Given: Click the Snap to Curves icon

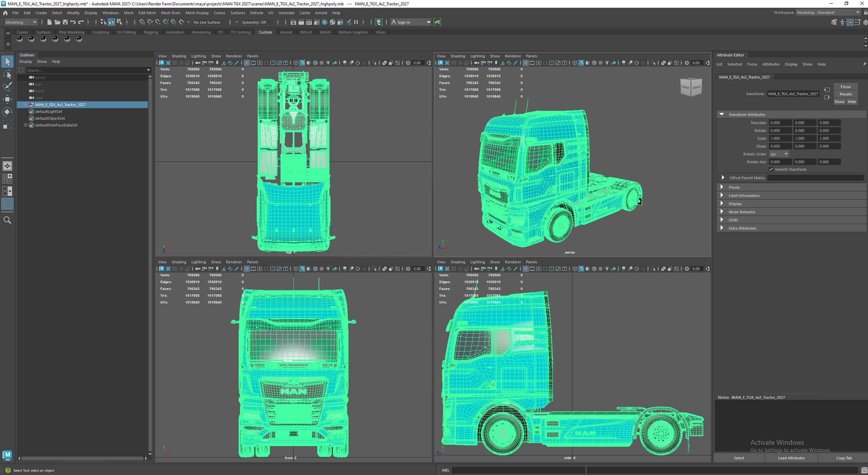Looking at the screenshot, I should pyautogui.click(x=150, y=22).
